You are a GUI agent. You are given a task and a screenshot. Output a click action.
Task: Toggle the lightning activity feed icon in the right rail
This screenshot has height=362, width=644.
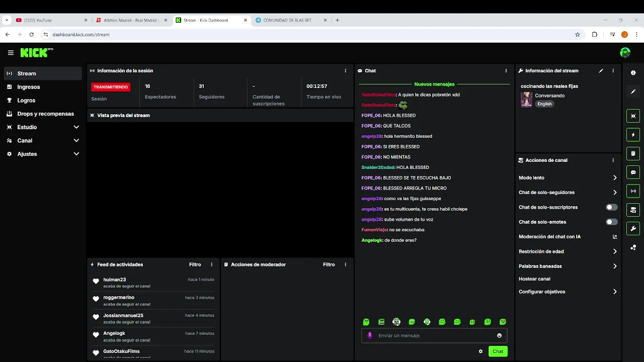(633, 135)
